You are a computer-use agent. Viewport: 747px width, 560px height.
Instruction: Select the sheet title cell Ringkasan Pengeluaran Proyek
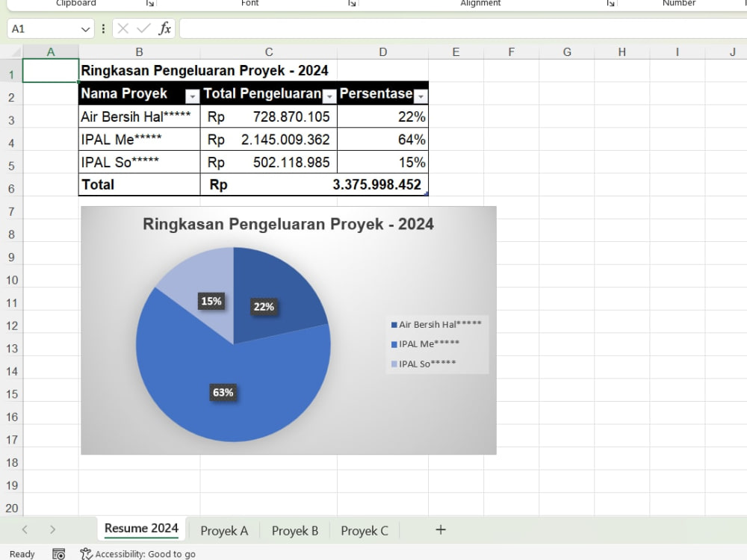(205, 70)
